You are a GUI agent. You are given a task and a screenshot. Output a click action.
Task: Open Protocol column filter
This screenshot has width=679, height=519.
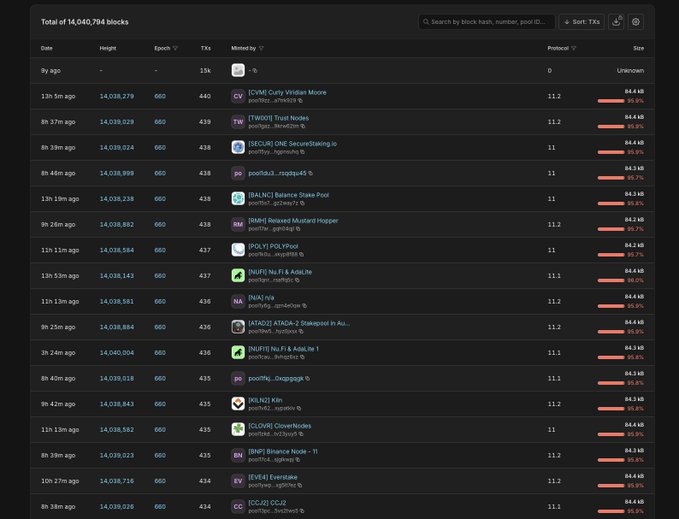coord(574,48)
